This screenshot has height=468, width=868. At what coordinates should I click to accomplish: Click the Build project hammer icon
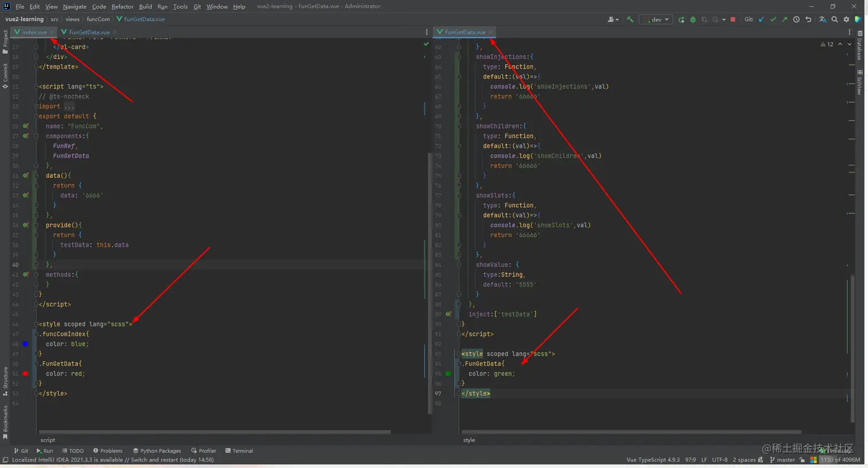coord(630,19)
